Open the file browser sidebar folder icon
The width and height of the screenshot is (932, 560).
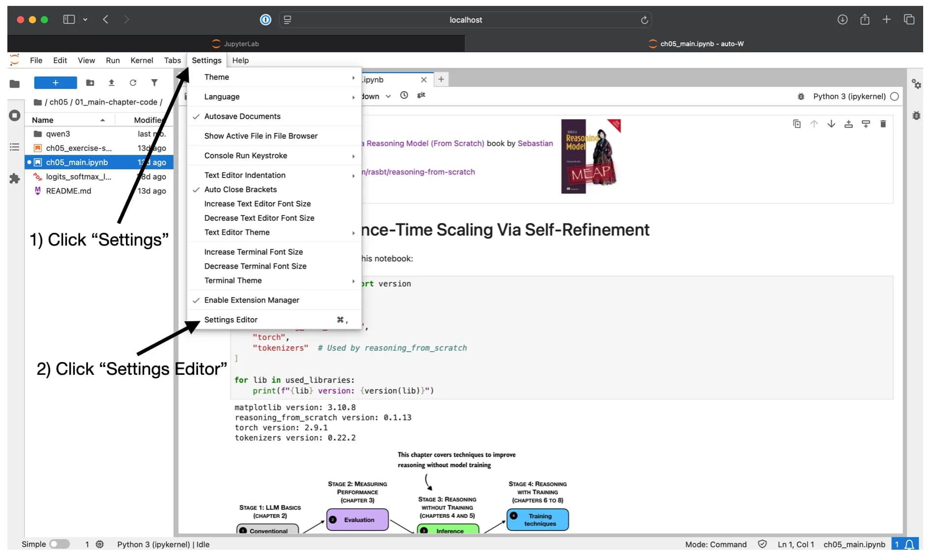point(15,84)
